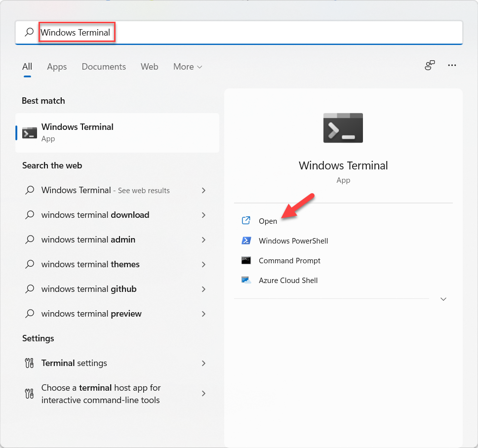Screen dimensions: 478x448
Task: Open Terminal settings result
Action: [74, 363]
